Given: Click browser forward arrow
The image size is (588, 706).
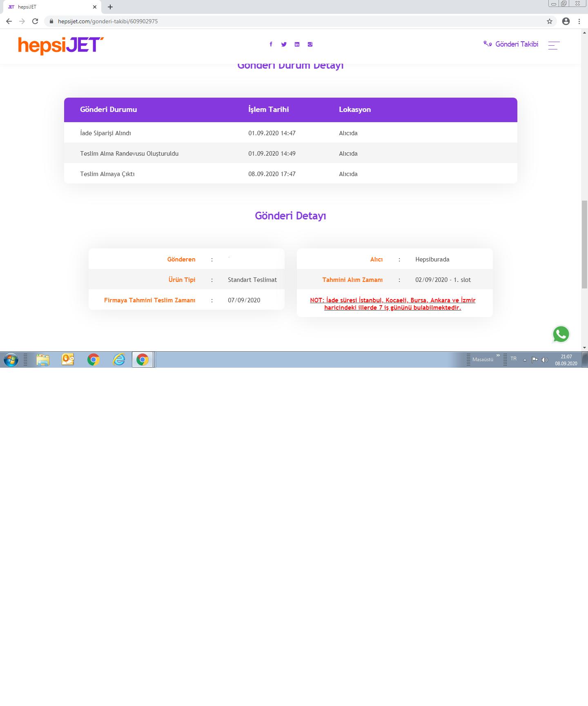Looking at the screenshot, I should (x=22, y=21).
